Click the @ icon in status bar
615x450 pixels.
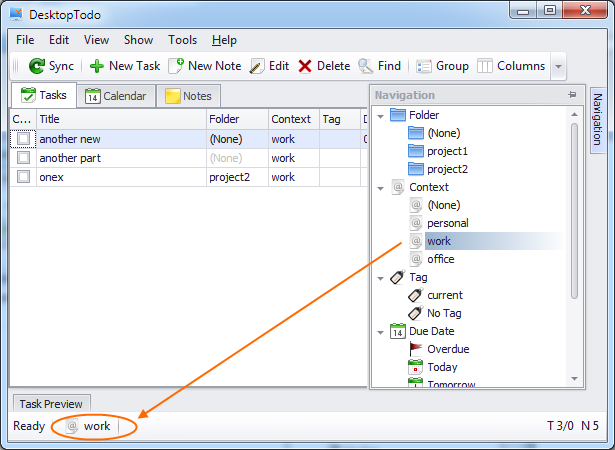point(72,426)
